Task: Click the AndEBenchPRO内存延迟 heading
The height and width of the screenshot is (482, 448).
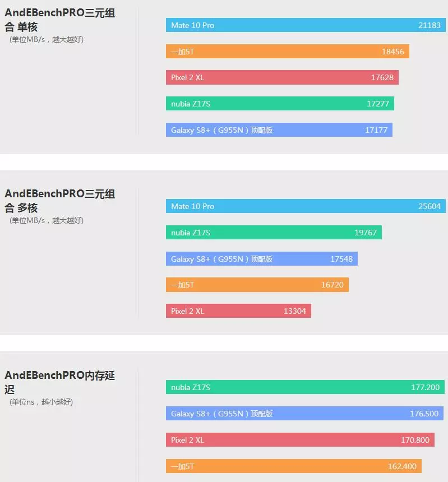Action: (x=60, y=382)
